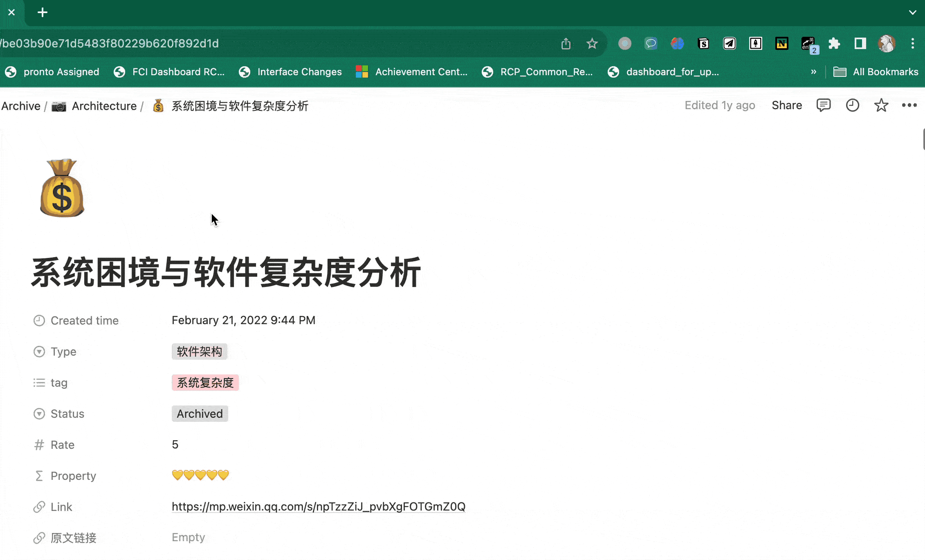Open the Status Archived select value

[200, 414]
